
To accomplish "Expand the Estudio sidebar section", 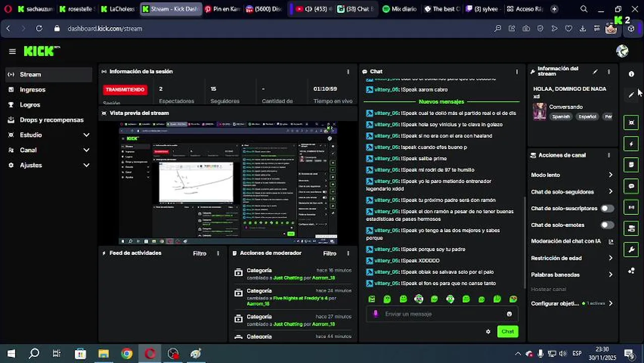I will point(86,135).
